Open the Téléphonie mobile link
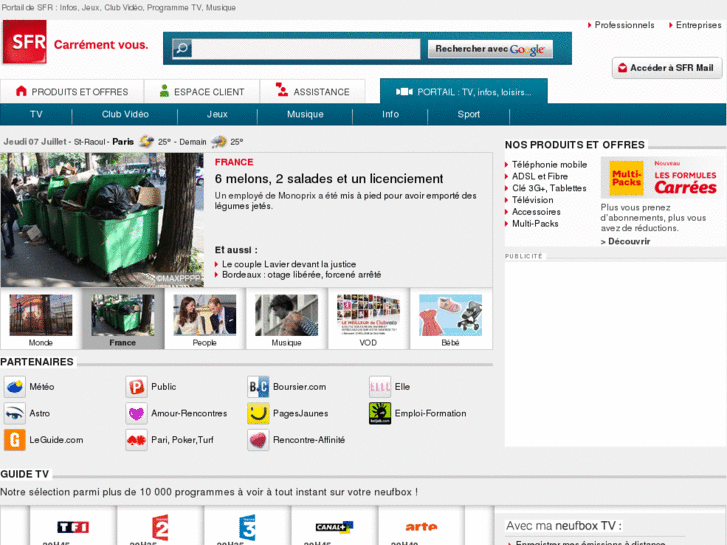This screenshot has height=545, width=727. pyautogui.click(x=549, y=165)
